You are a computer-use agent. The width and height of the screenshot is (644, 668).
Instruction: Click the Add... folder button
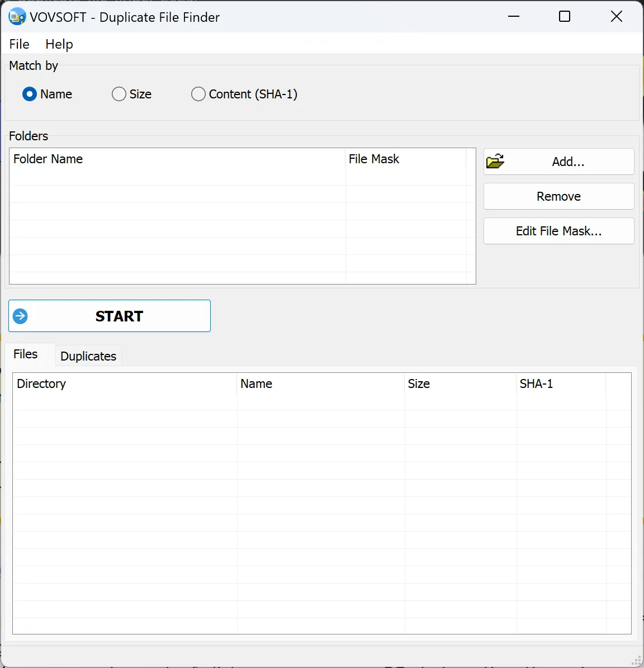click(x=559, y=162)
